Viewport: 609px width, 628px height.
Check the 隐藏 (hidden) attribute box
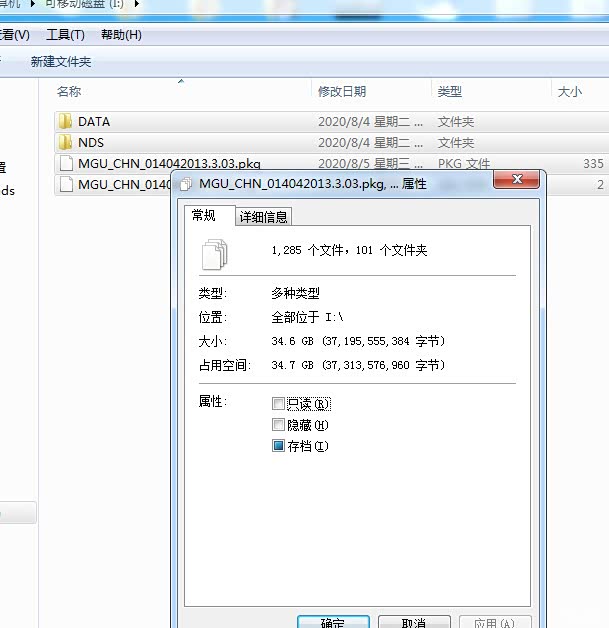tap(278, 425)
